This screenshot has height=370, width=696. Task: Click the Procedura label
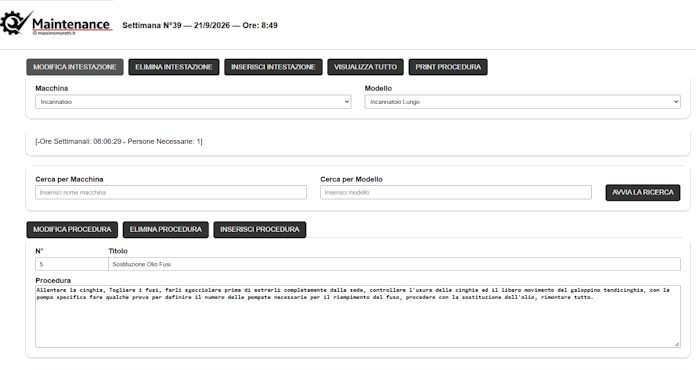click(x=53, y=280)
